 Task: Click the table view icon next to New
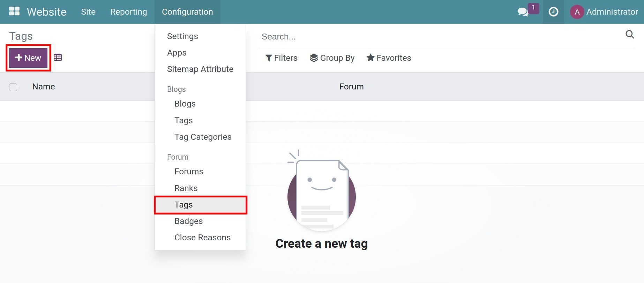(x=58, y=57)
